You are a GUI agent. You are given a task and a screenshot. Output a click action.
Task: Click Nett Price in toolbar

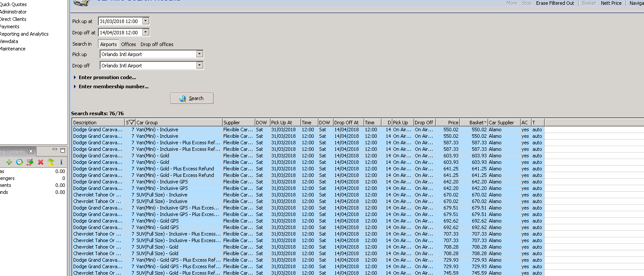[x=611, y=3]
